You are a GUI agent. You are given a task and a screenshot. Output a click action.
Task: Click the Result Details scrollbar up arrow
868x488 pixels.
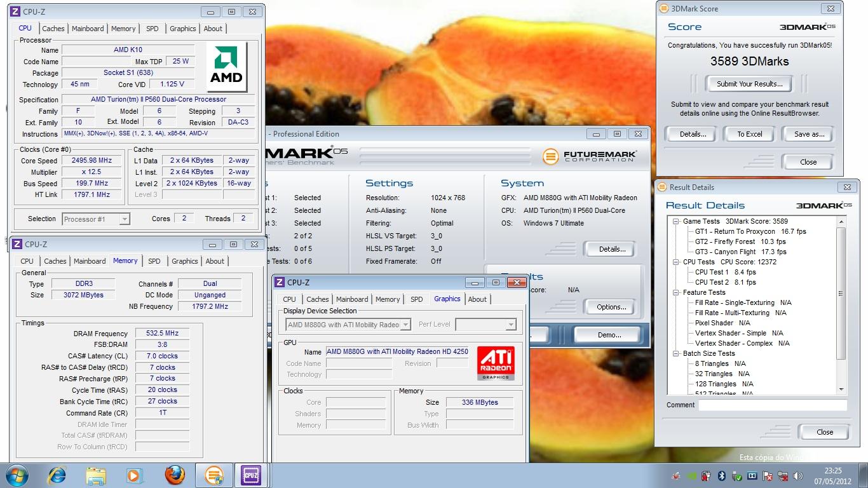(x=841, y=221)
